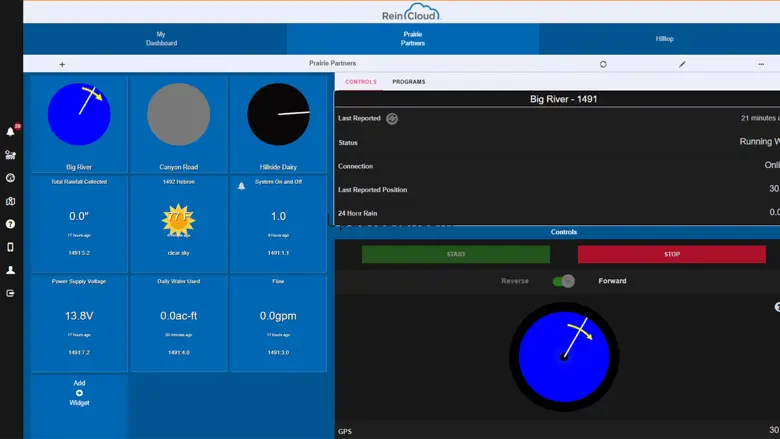
Task: Click the plus icon to add dashboard item
Action: coord(62,64)
